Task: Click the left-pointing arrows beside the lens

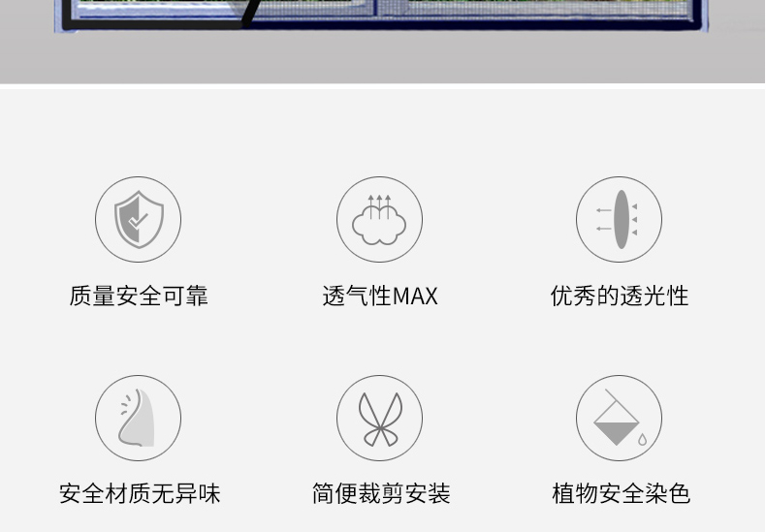Action: tap(604, 220)
